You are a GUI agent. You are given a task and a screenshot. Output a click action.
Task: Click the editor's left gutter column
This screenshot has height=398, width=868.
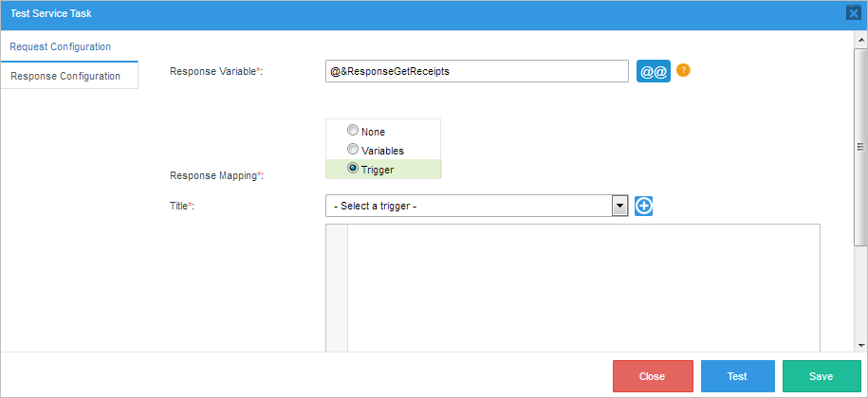click(x=337, y=284)
